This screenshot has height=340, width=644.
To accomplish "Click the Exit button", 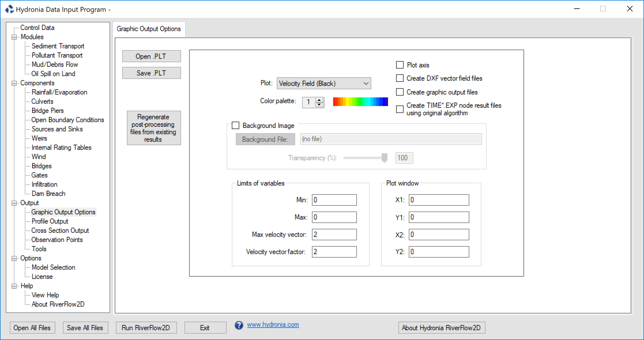I will click(x=205, y=328).
